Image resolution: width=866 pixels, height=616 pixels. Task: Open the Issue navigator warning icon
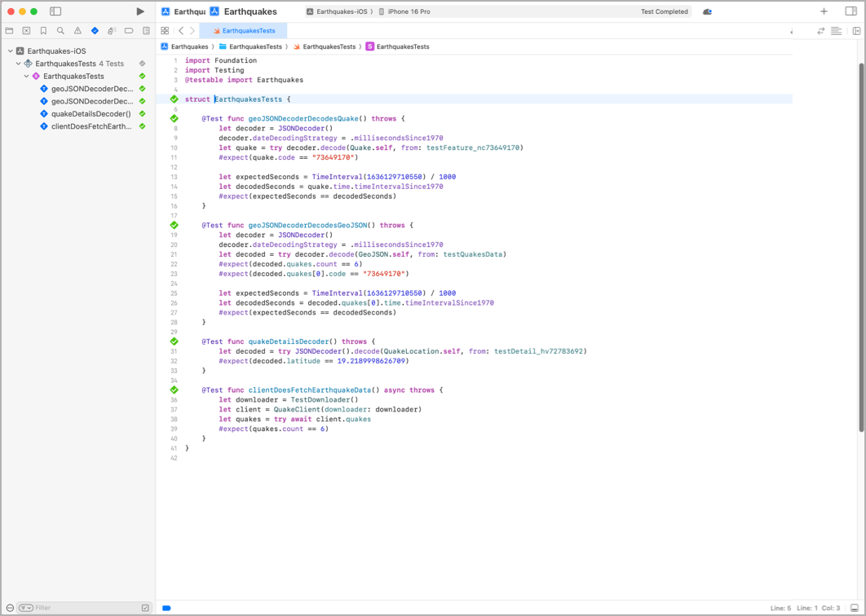pyautogui.click(x=77, y=31)
